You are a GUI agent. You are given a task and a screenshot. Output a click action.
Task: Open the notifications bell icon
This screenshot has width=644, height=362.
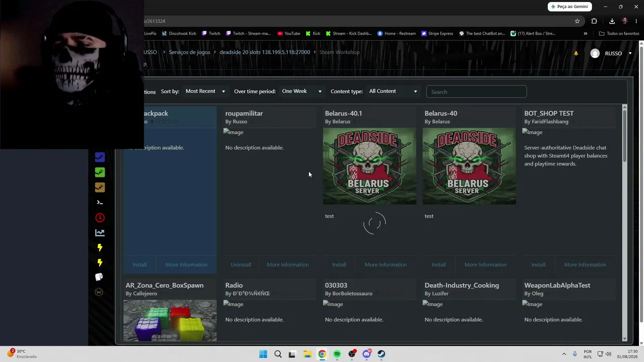point(576,53)
